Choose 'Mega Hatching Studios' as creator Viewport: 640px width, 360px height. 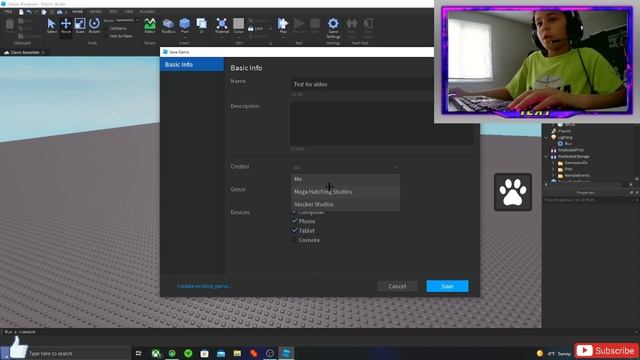click(x=345, y=191)
